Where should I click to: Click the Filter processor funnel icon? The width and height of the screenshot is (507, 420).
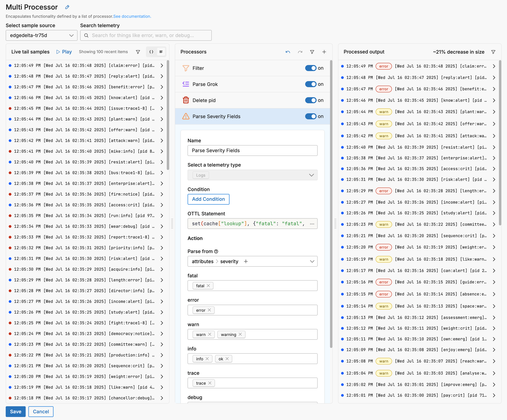[x=186, y=68]
